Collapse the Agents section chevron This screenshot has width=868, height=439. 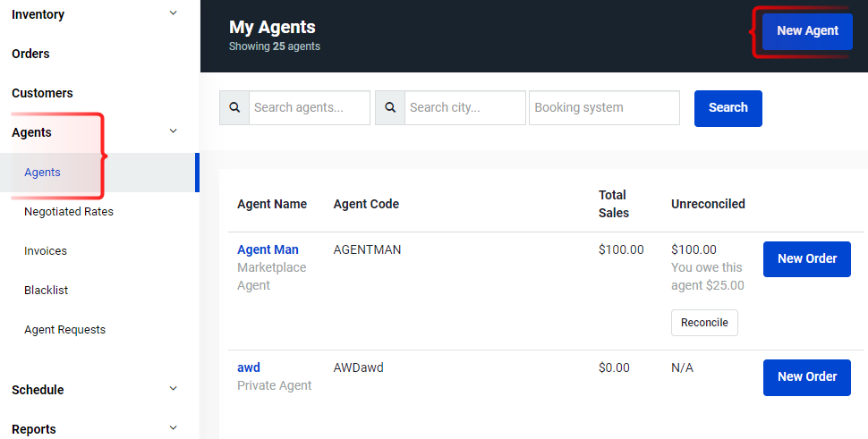click(x=174, y=131)
